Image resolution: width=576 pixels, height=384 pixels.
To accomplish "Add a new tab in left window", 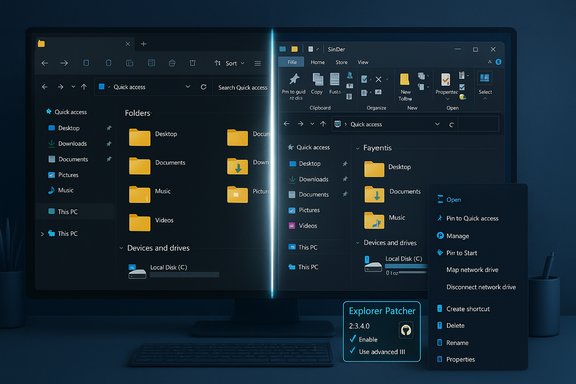I will coord(144,44).
